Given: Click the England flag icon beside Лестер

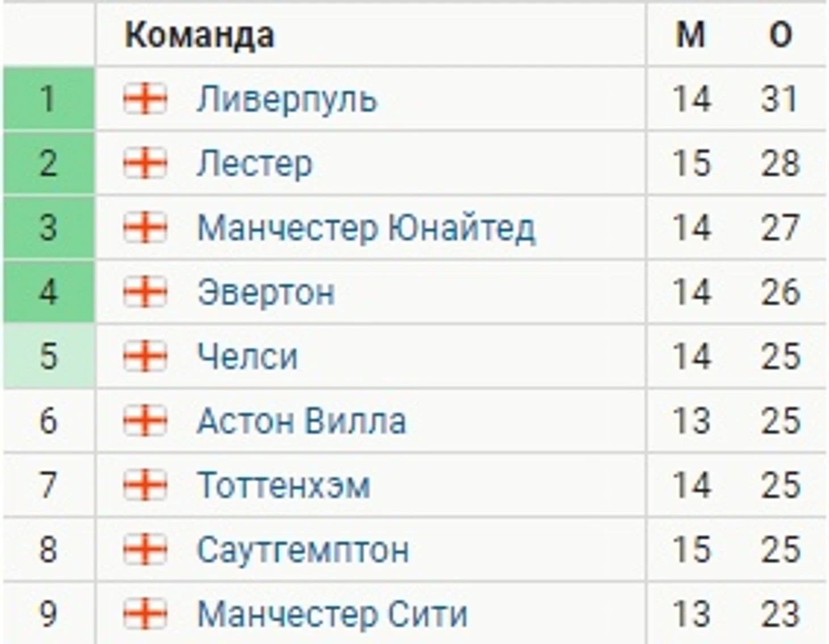Looking at the screenshot, I should 145,163.
